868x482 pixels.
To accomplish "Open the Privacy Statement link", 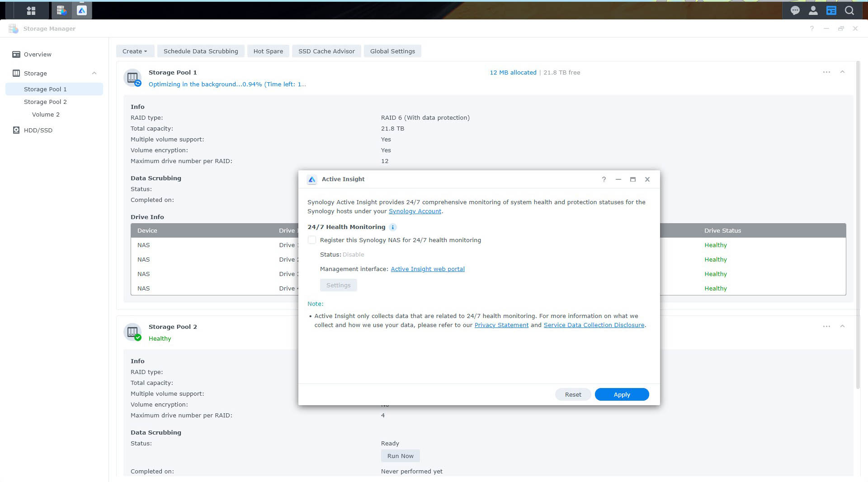I will [x=501, y=325].
